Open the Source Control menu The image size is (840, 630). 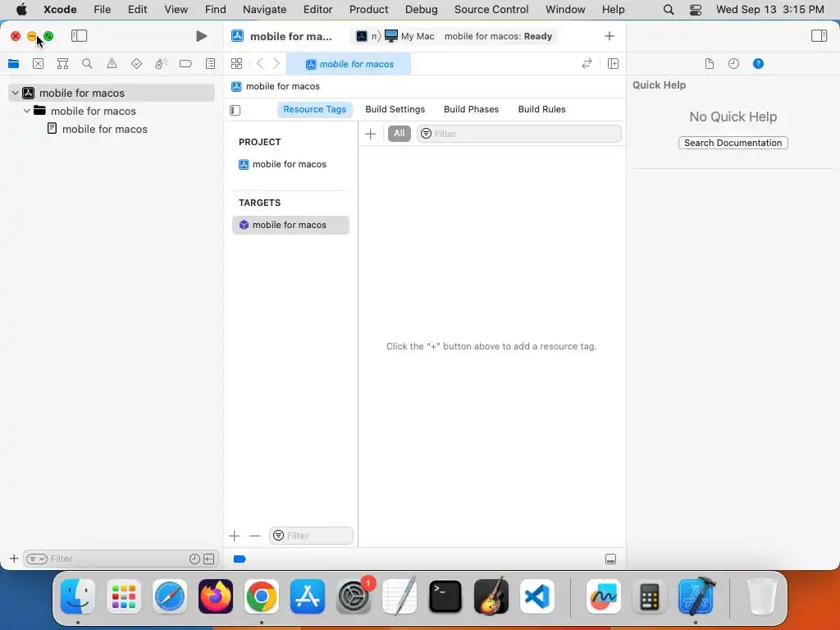(x=491, y=9)
